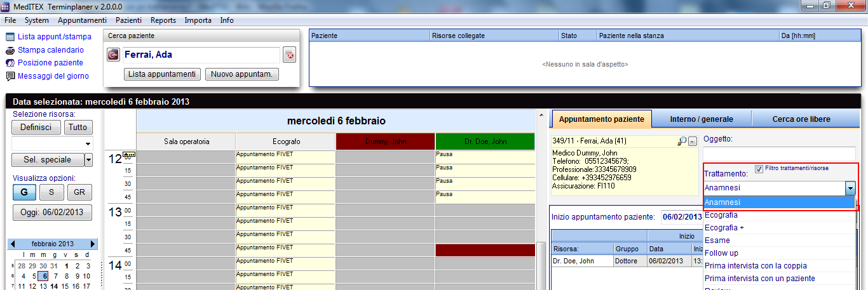Switch to Appuntamento paziente tab
Viewport: 868px width, 290px height.
(601, 119)
